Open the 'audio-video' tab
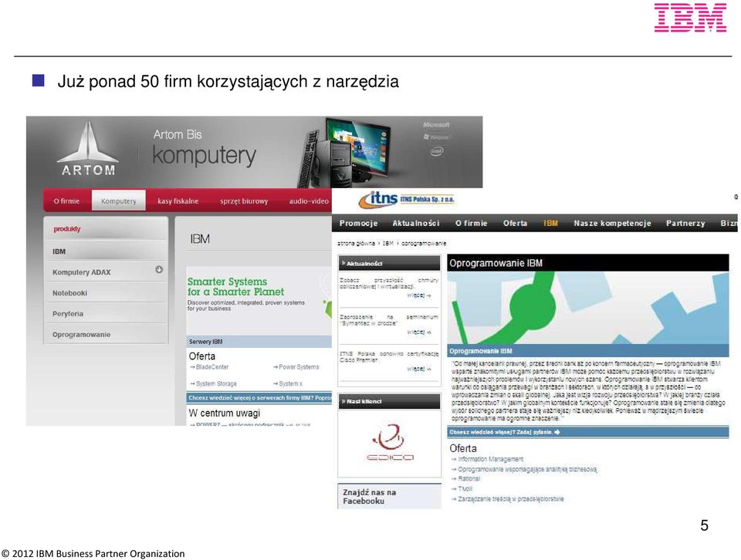 (309, 201)
